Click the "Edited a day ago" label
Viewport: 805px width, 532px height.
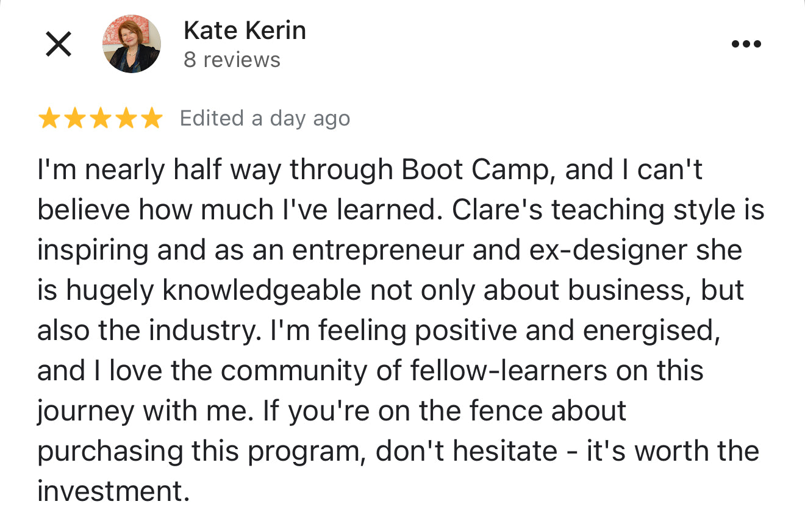point(265,118)
